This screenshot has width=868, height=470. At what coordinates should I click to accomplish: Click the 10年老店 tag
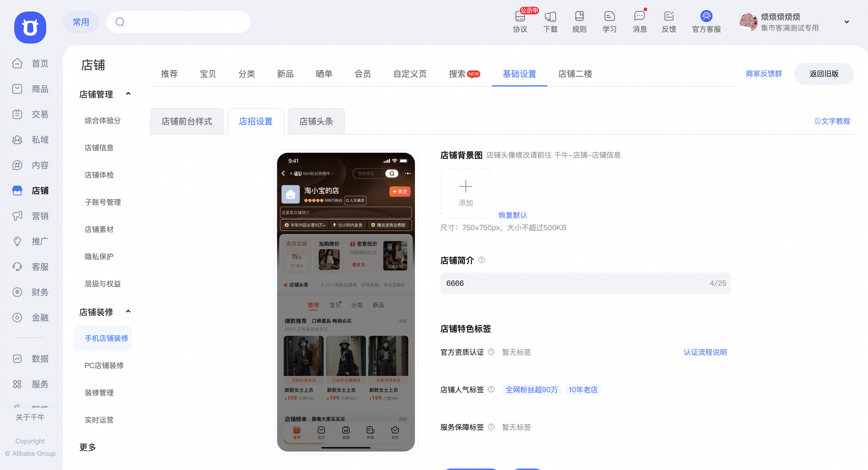[x=583, y=390]
